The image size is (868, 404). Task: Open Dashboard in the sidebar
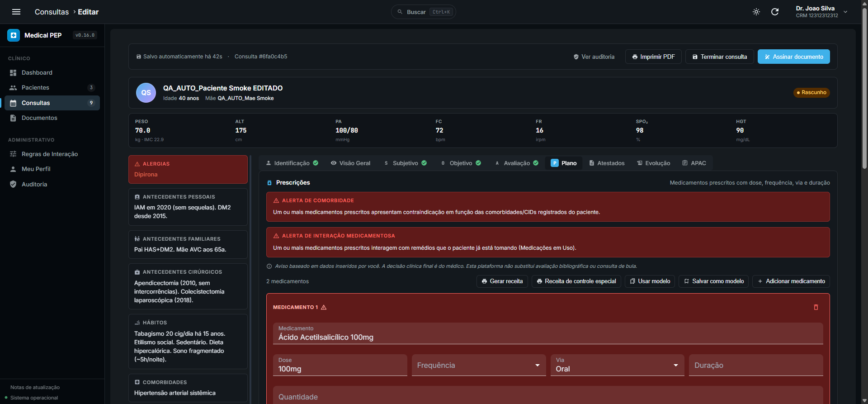pos(52,72)
